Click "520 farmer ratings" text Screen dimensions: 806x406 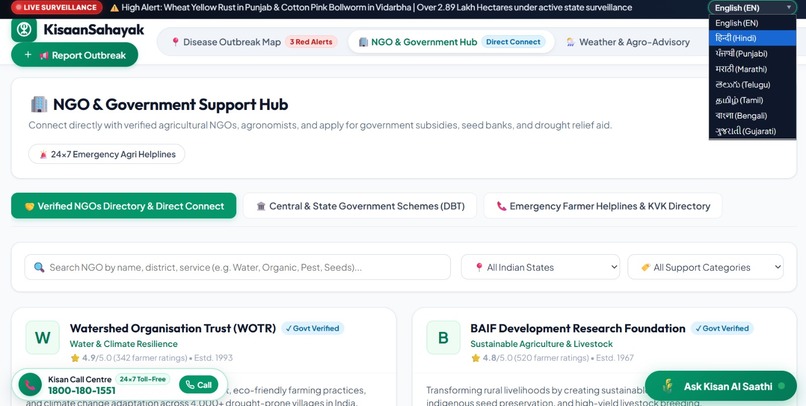(551, 358)
